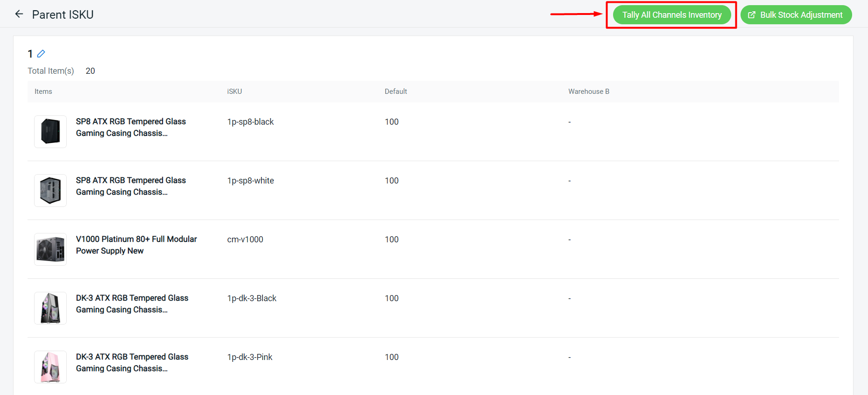Click the 1p-dk-3-Pink iSKU code
The height and width of the screenshot is (395, 868).
250,357
